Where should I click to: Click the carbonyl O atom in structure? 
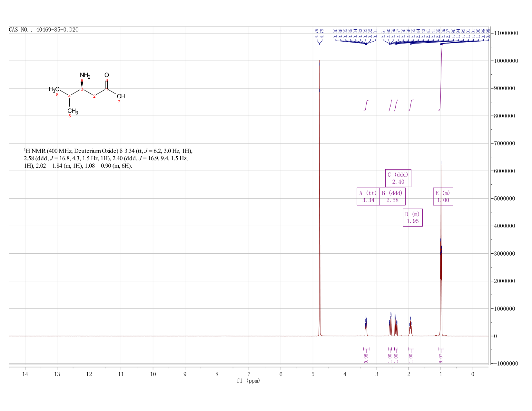(107, 75)
